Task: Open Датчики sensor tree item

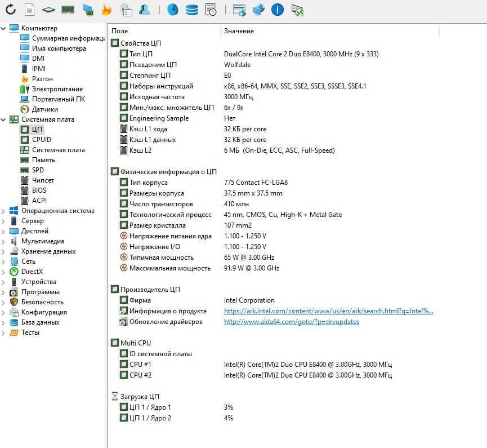Action: coord(44,109)
